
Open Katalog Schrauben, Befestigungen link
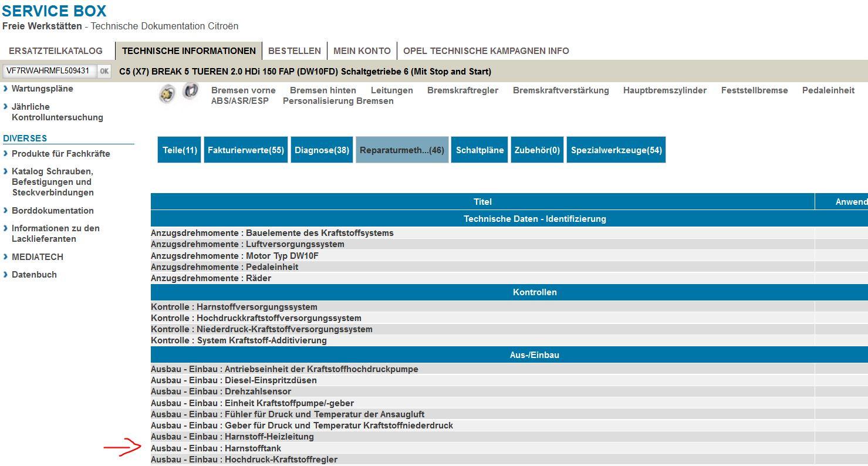[x=53, y=182]
